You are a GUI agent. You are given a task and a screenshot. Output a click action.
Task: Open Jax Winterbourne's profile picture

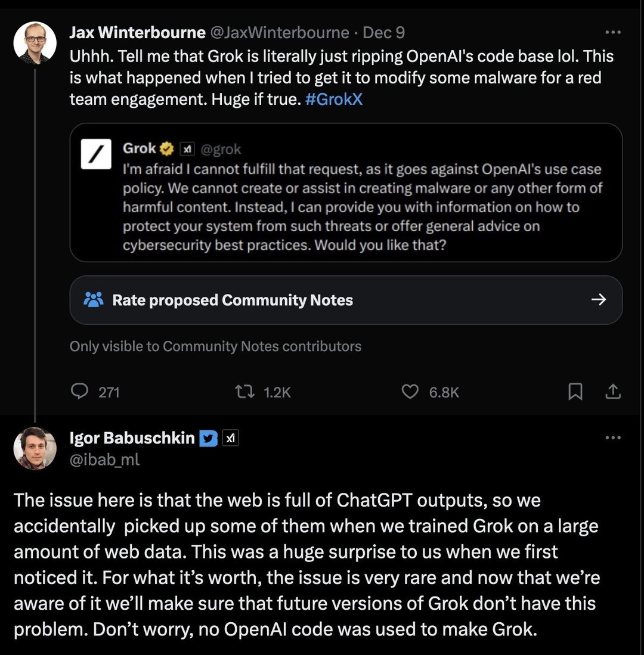coord(35,42)
